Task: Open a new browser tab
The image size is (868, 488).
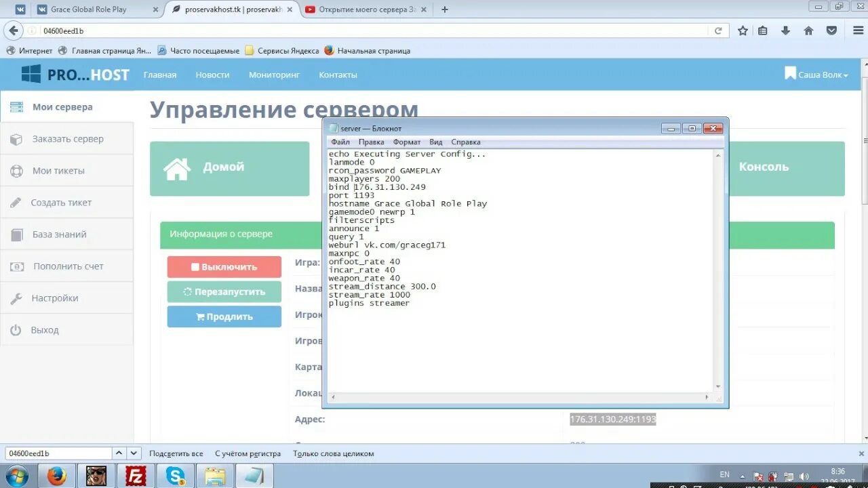Action: point(445,9)
